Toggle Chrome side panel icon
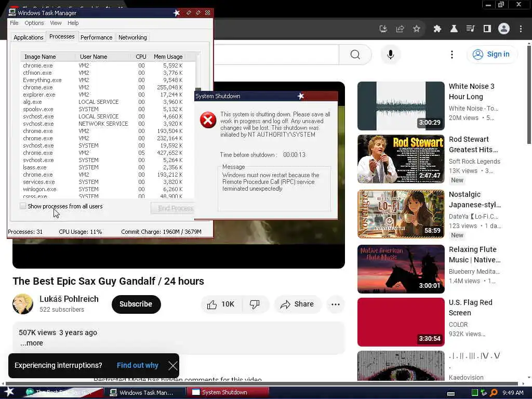This screenshot has width=532, height=399. tap(487, 29)
